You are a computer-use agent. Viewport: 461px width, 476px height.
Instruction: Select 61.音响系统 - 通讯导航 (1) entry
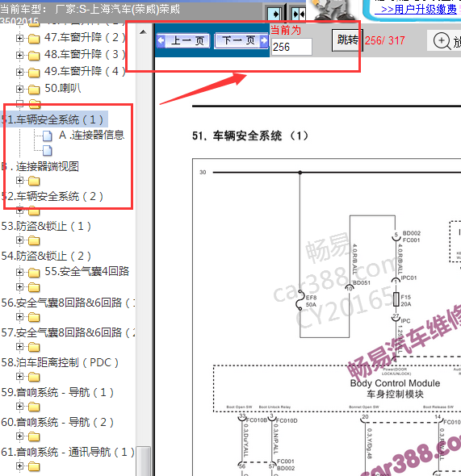click(68, 452)
